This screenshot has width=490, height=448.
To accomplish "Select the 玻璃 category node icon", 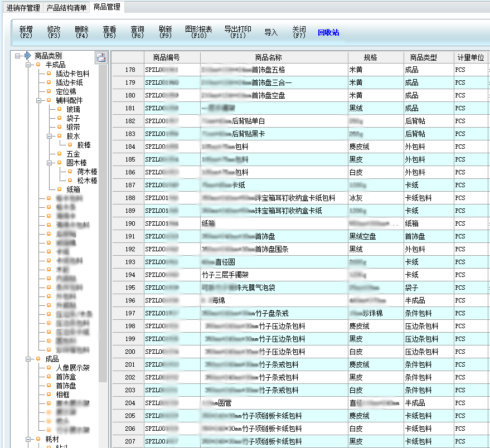I will (x=60, y=109).
